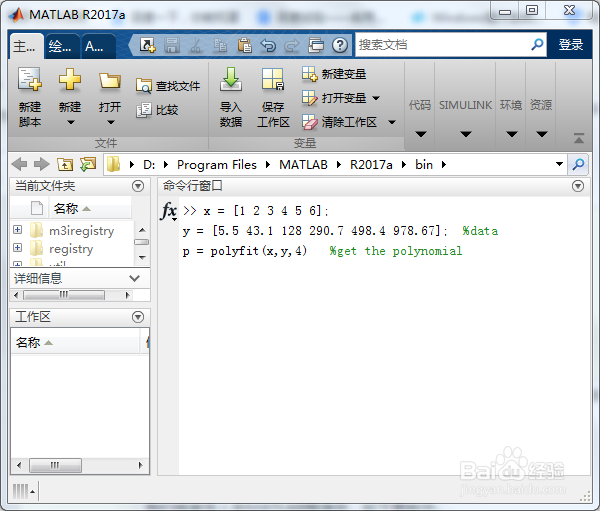Open the address bar path history dropdown
600x511 pixels.
559,164
